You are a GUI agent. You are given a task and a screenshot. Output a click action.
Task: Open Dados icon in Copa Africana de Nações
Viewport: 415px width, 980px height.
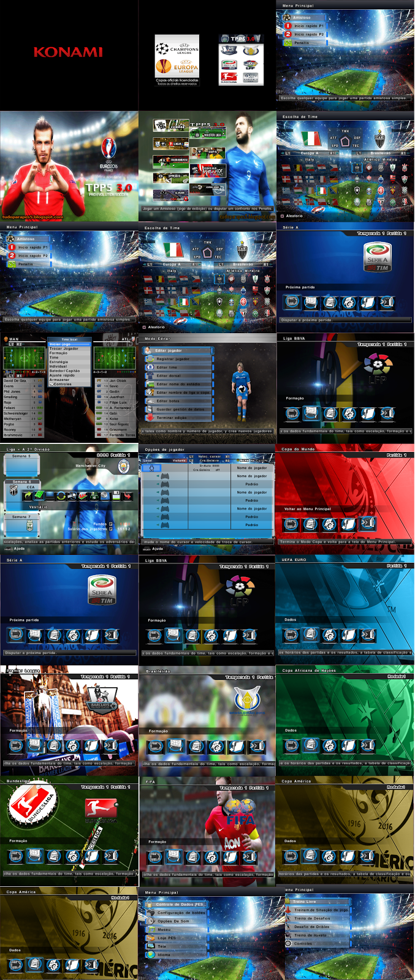[310, 745]
